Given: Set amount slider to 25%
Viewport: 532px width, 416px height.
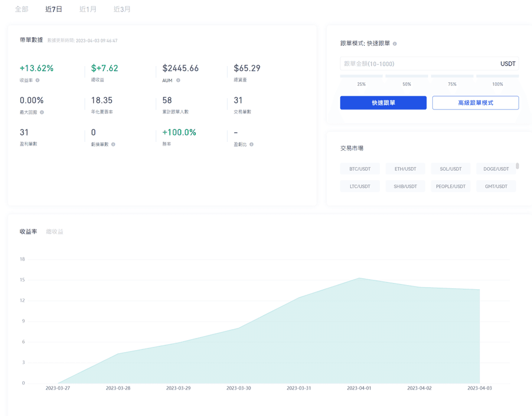Looking at the screenshot, I should click(x=361, y=76).
